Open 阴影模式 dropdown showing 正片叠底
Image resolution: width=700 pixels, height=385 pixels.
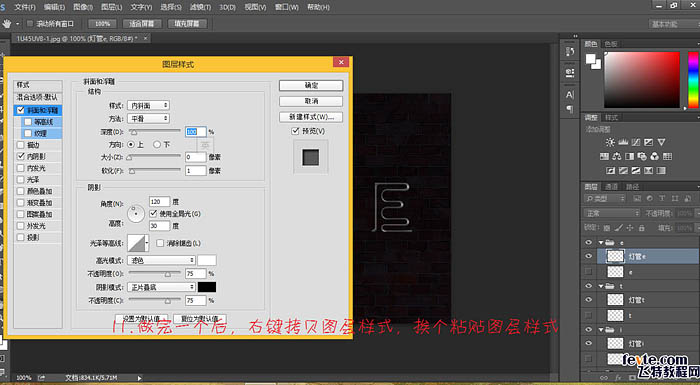point(161,287)
